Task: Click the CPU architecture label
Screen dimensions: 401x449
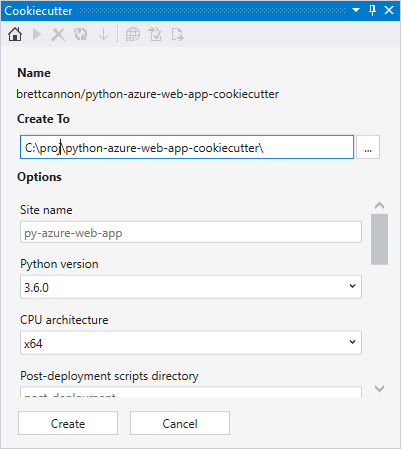Action: tap(64, 320)
